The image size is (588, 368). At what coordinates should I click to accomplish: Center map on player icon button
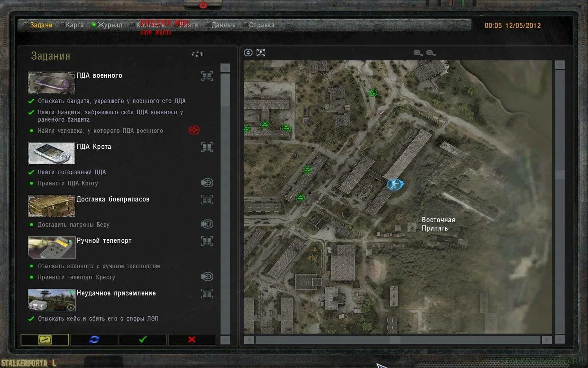tap(248, 53)
